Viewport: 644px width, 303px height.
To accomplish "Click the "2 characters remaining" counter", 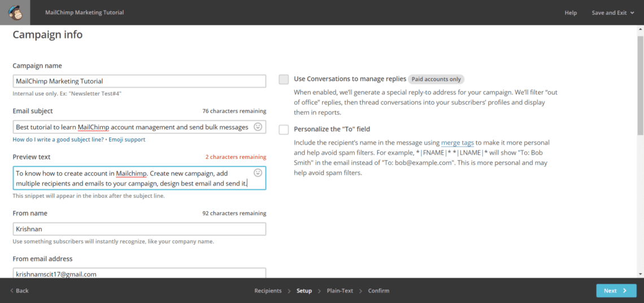I will [236, 157].
